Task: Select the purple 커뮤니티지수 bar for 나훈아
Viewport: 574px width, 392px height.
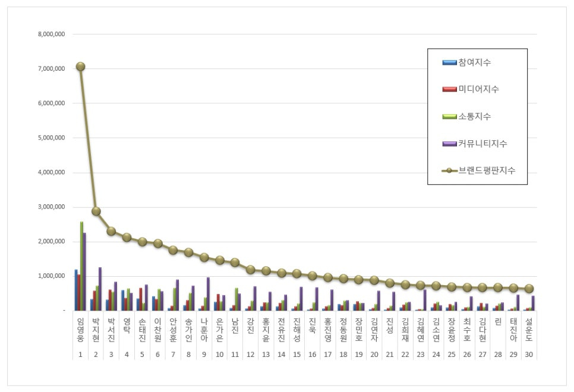Action: point(208,294)
